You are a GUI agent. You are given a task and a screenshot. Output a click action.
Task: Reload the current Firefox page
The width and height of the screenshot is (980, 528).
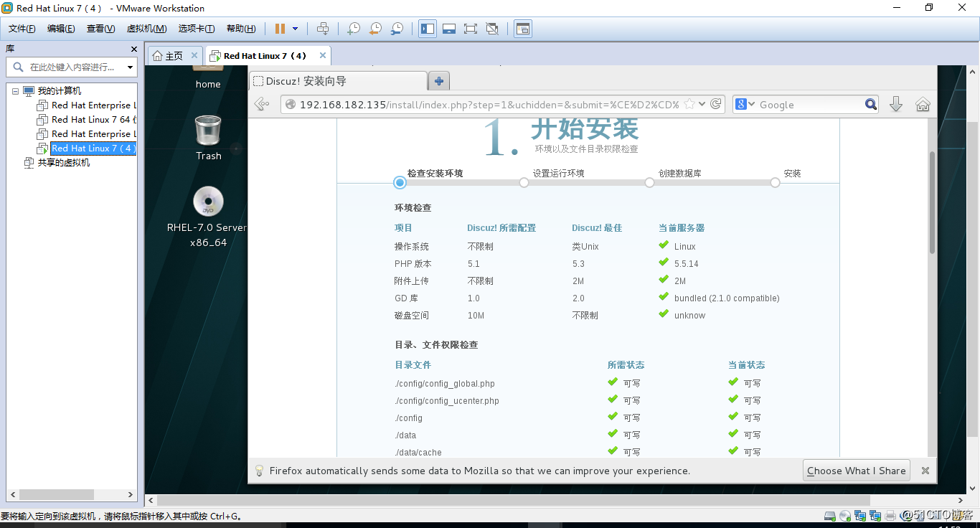(x=715, y=104)
